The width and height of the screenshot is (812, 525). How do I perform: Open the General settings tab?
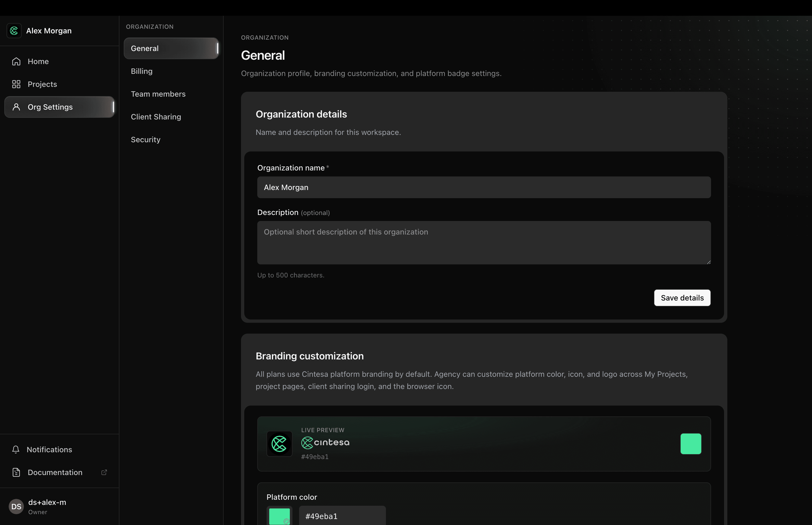point(171,48)
